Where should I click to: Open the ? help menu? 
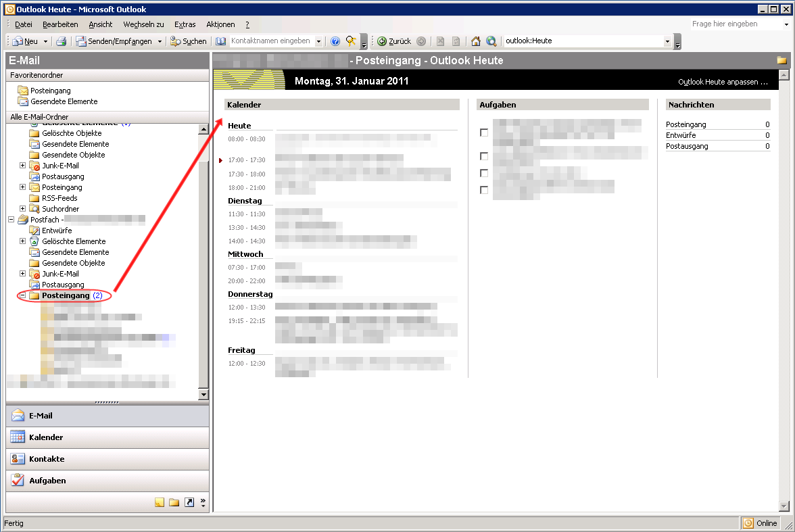coord(247,24)
